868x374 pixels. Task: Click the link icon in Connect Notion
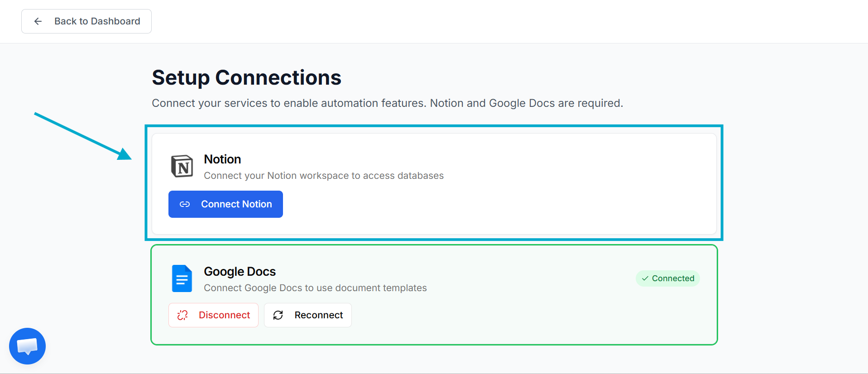185,204
